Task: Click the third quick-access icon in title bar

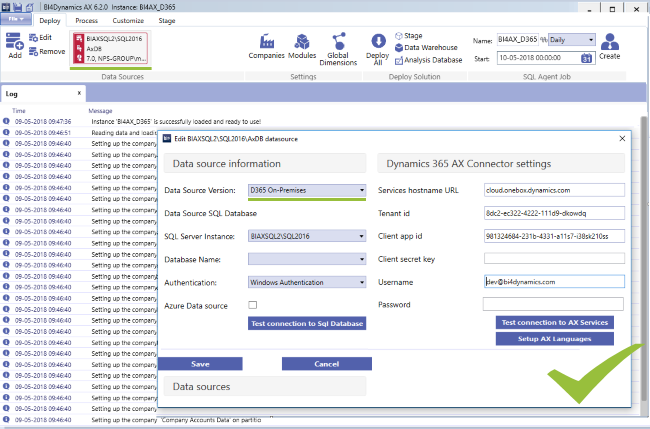Action: point(30,7)
